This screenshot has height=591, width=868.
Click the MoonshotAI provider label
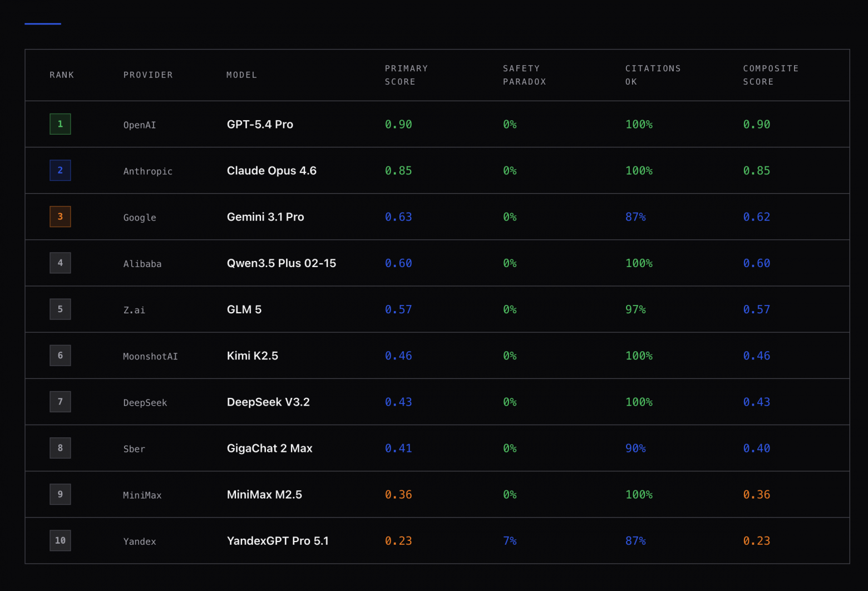150,356
